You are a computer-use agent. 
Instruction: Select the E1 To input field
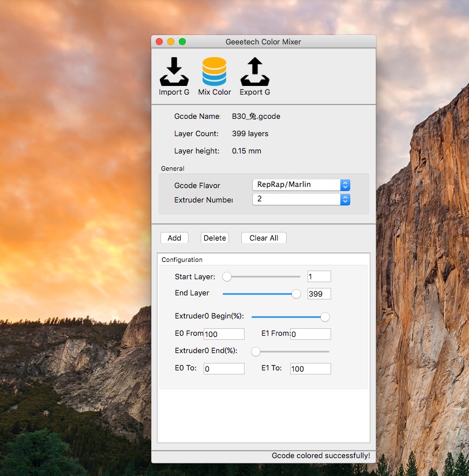310,369
